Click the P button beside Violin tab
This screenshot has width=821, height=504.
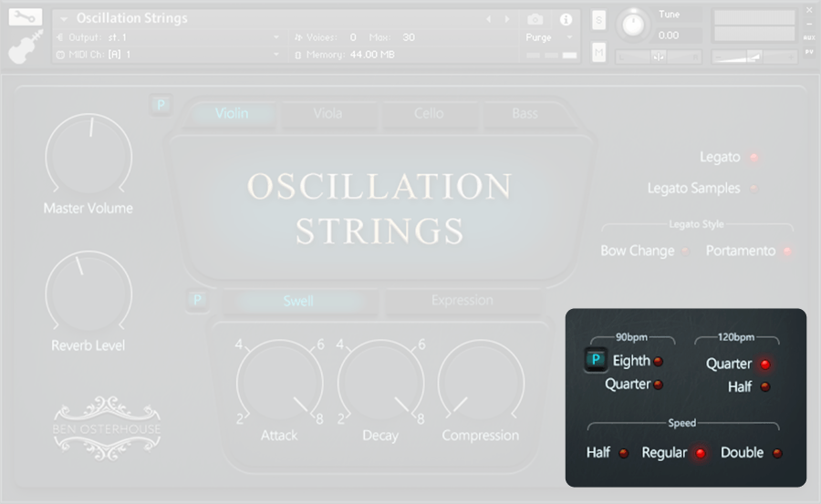click(x=161, y=105)
